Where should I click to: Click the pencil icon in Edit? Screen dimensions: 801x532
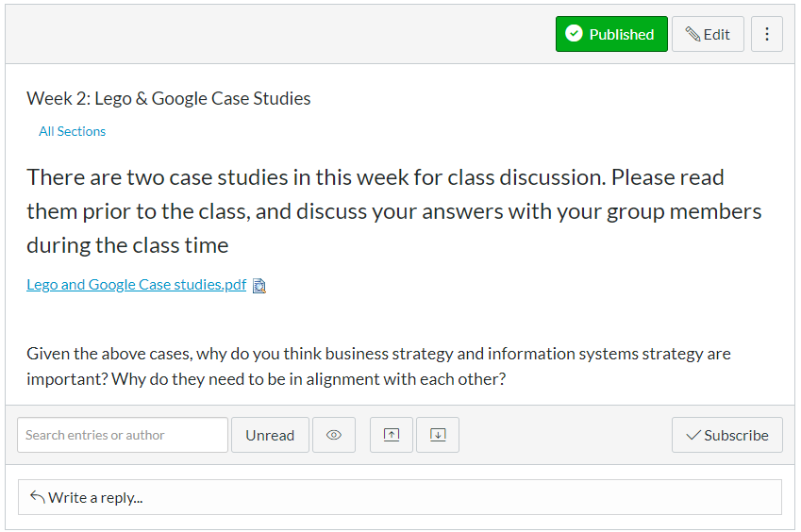pos(693,34)
